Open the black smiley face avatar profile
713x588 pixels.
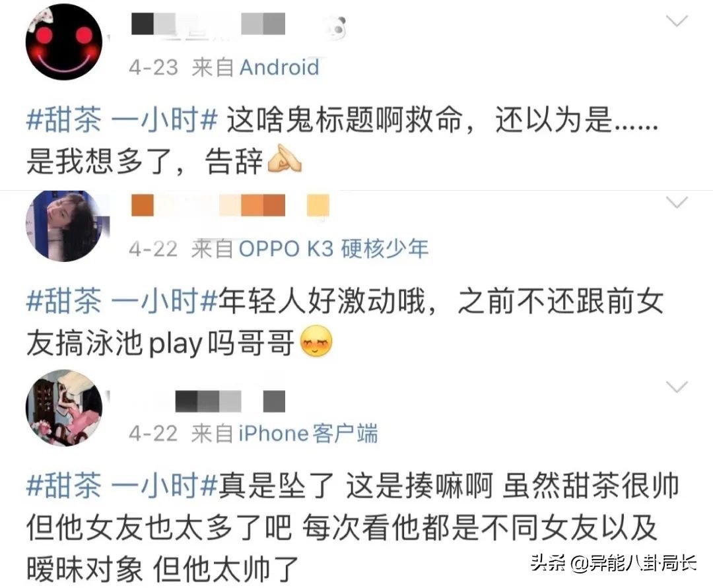[x=64, y=42]
